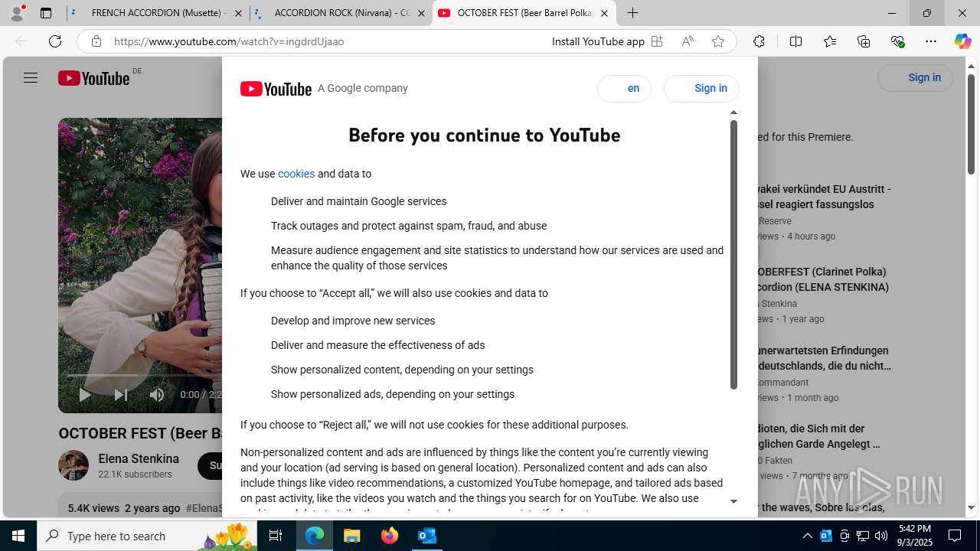Sign in from the consent dialog
This screenshot has width=980, height=551.
coord(701,89)
